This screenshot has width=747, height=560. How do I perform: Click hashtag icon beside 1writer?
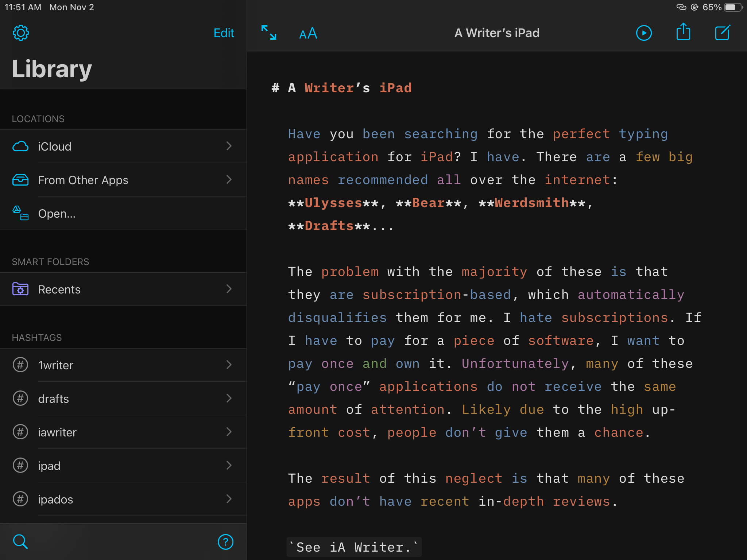coord(20,365)
